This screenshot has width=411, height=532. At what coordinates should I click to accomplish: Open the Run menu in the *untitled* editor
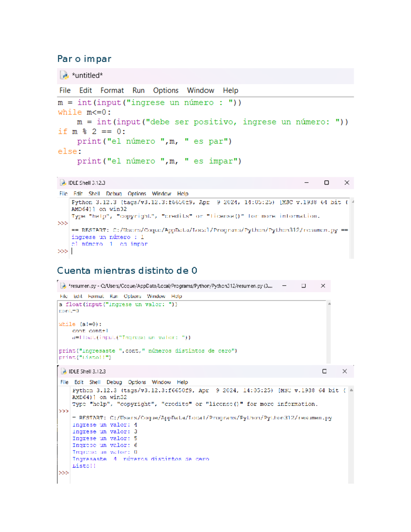[138, 90]
